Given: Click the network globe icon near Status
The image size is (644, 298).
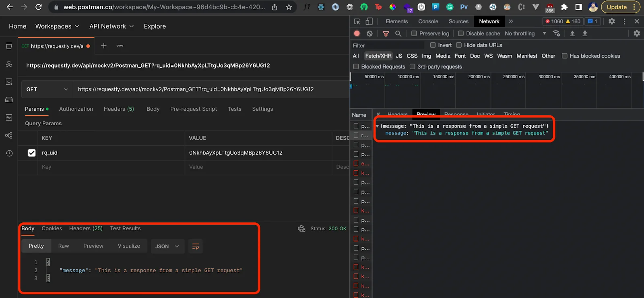Looking at the screenshot, I should [301, 229].
